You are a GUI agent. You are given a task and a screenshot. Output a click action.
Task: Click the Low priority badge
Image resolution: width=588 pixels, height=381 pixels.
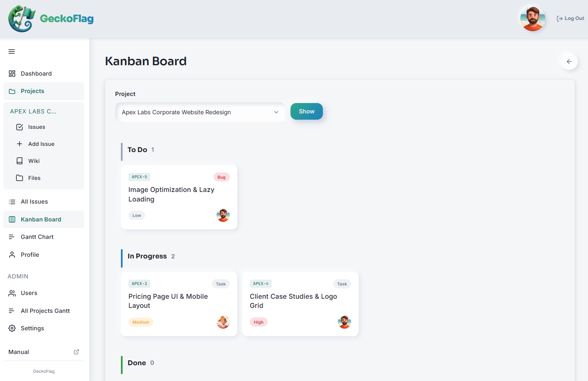(137, 215)
